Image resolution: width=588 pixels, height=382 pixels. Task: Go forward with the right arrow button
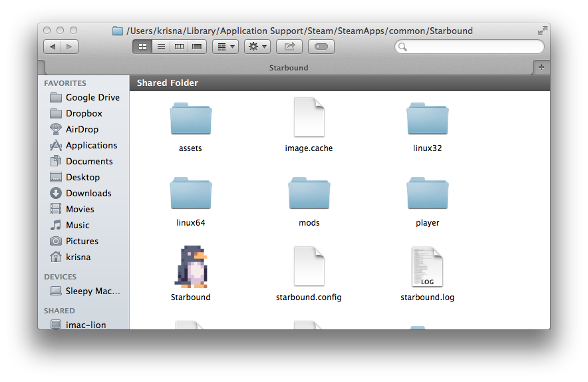click(69, 47)
